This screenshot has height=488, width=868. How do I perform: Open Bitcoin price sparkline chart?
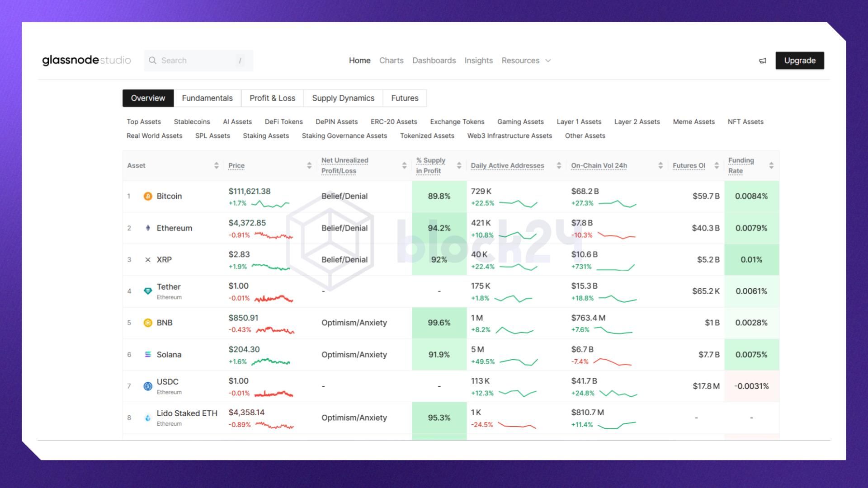(270, 204)
